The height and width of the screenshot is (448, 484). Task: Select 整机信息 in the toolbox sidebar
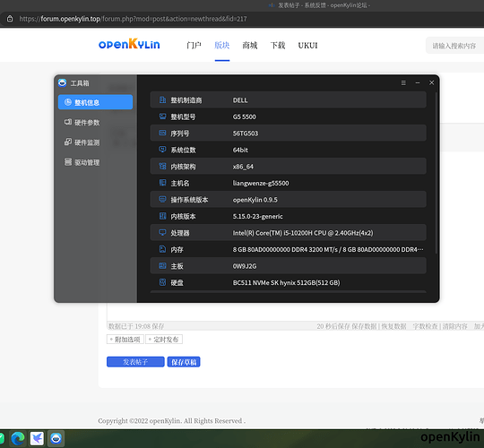95,102
